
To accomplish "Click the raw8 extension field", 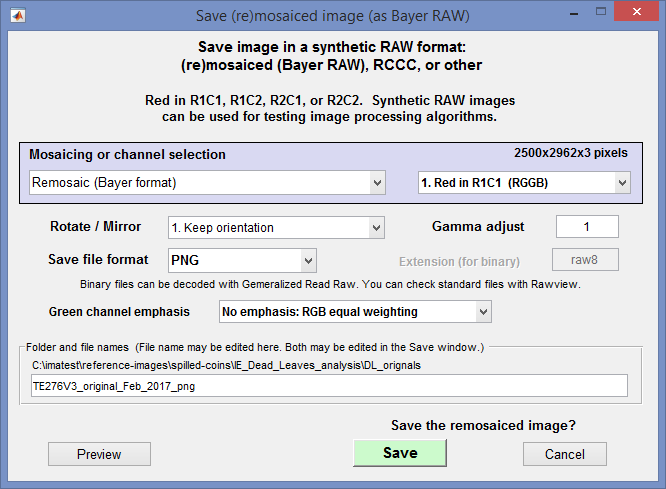I will coord(585,260).
